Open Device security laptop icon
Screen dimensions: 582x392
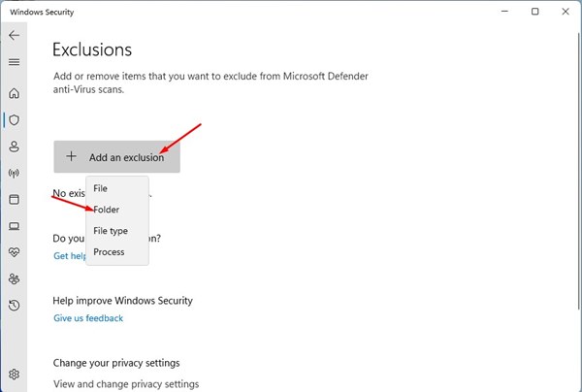click(14, 226)
